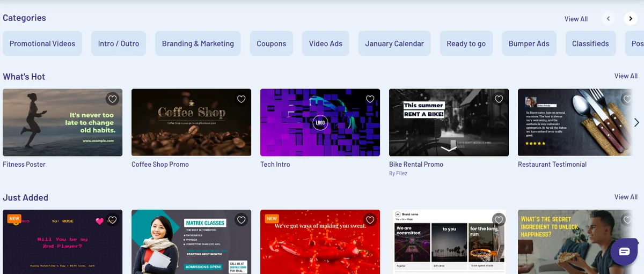Click heart on Matrix Classes template
This screenshot has height=274, width=644.
point(241,220)
